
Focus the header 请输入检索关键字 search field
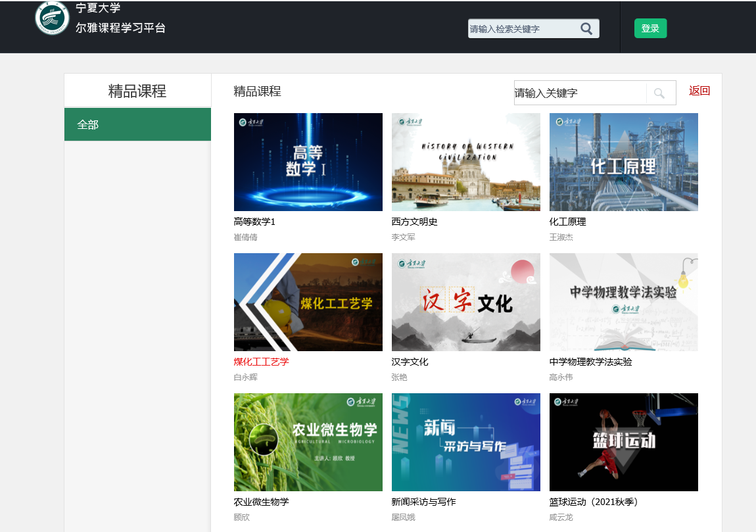[x=523, y=29]
